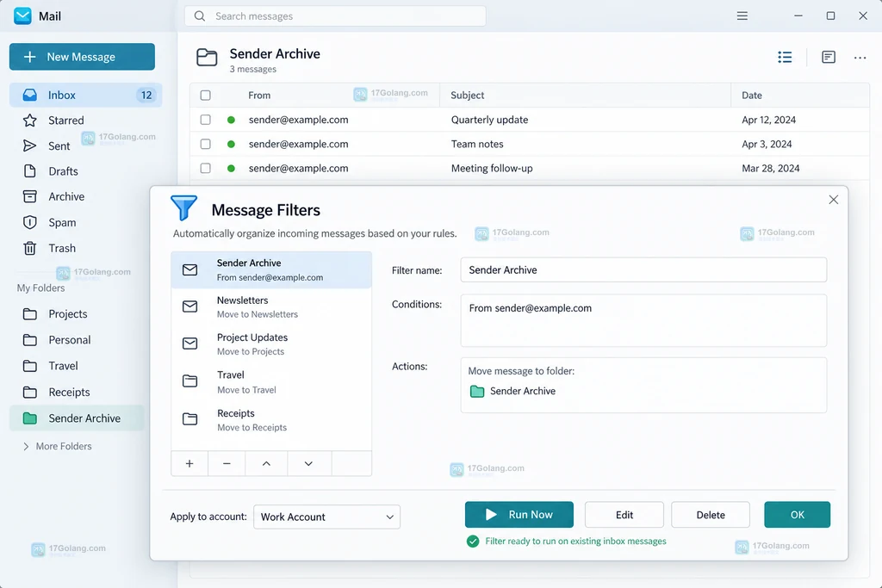Open the Starred folder
Viewport: 882px width, 588px height.
pyautogui.click(x=65, y=121)
